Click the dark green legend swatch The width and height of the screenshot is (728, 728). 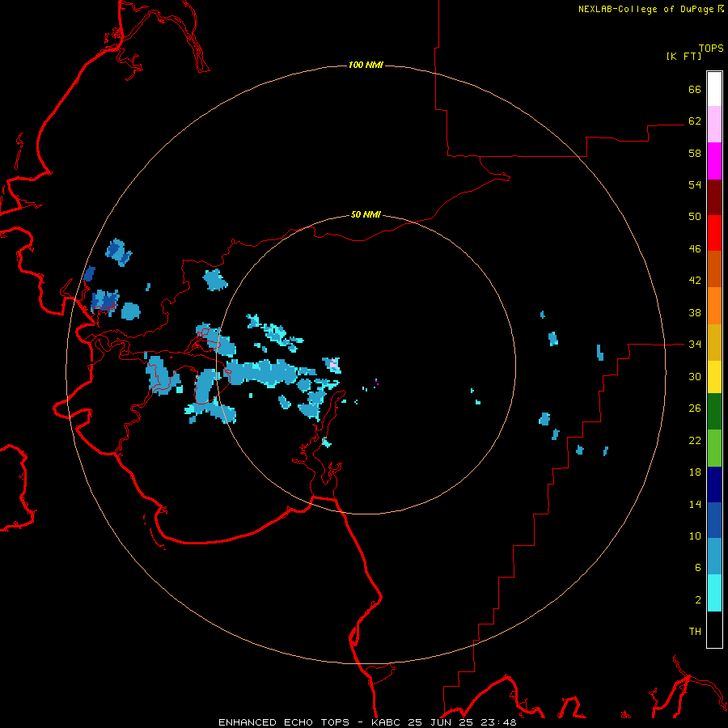(714, 412)
